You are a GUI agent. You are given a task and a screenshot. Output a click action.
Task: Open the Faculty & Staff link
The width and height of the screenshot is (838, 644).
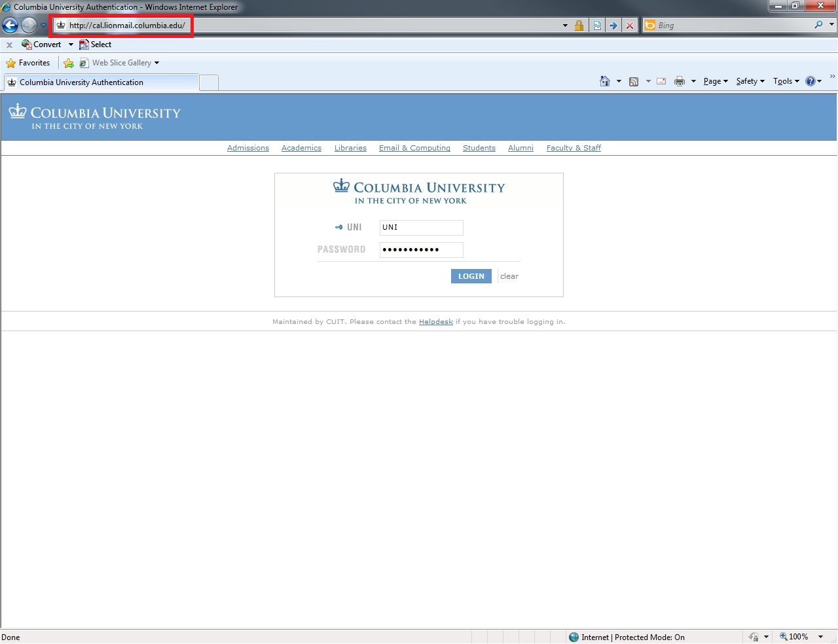pyautogui.click(x=574, y=148)
